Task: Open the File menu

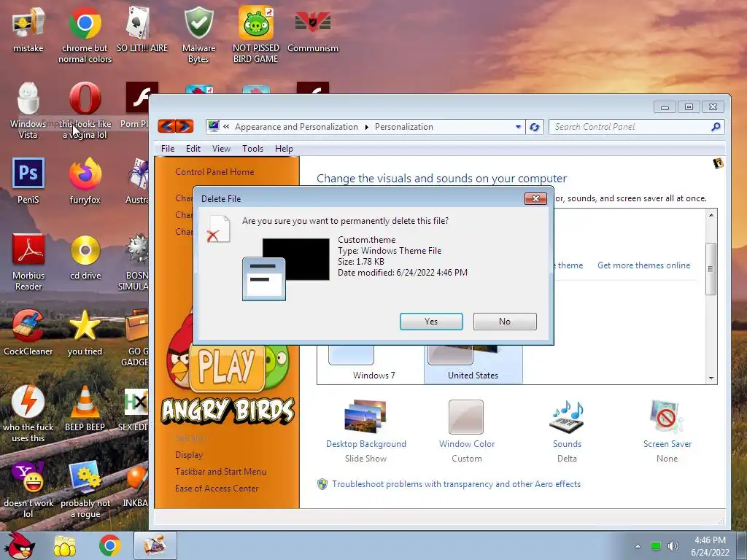Action: coord(168,149)
